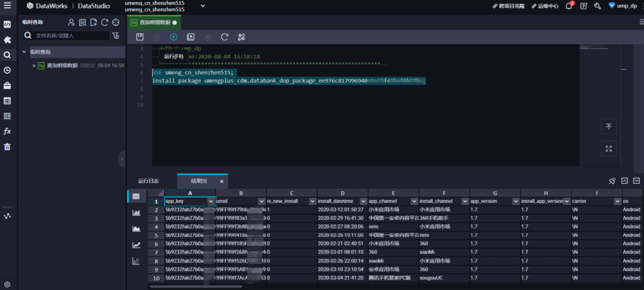The width and height of the screenshot is (644, 290).
Task: Collapse the 临时查询 tree folder
Action: pos(24,52)
